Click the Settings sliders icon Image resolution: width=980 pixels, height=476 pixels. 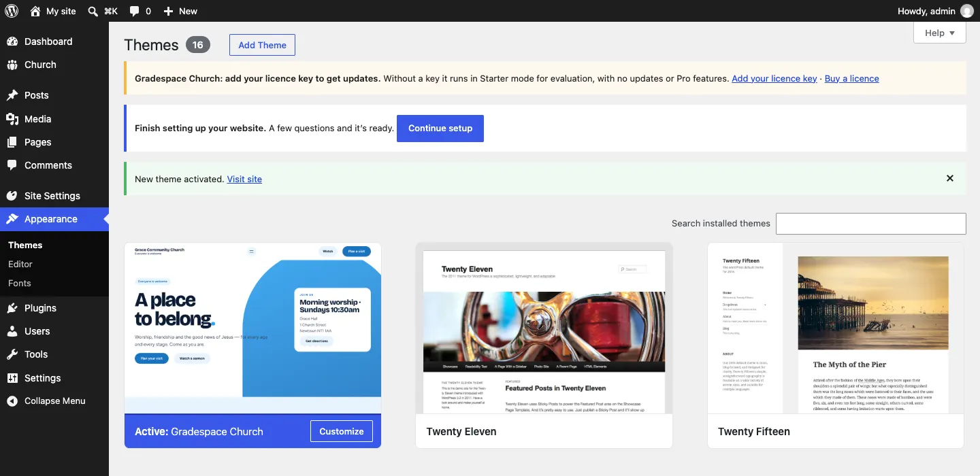point(12,378)
